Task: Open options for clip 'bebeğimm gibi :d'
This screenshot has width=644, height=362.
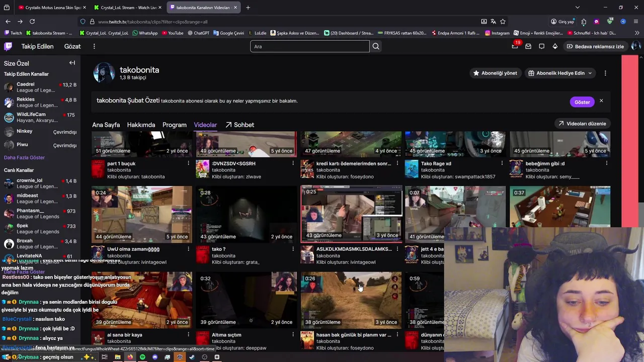Action: click(x=606, y=163)
